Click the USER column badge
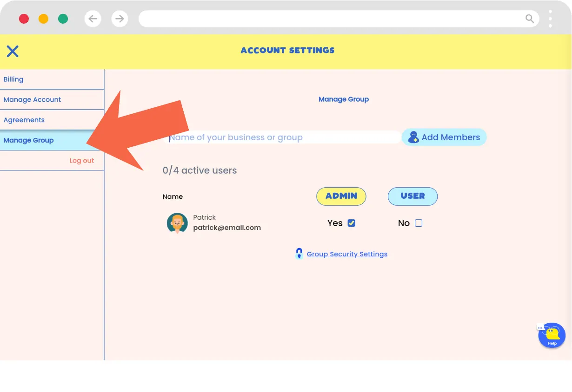The image size is (572, 392). click(413, 196)
